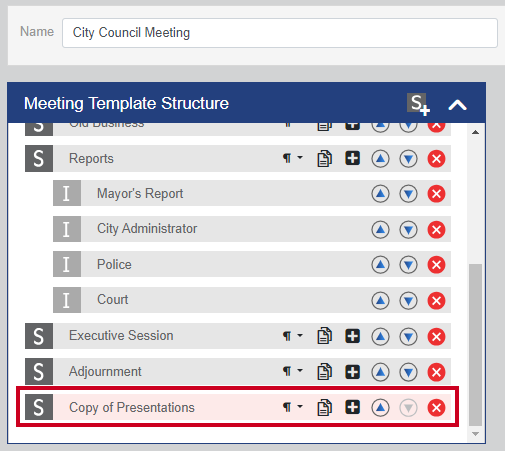Screen dimensions: 505x451
Task: Click the Name input field
Action: [x=280, y=33]
